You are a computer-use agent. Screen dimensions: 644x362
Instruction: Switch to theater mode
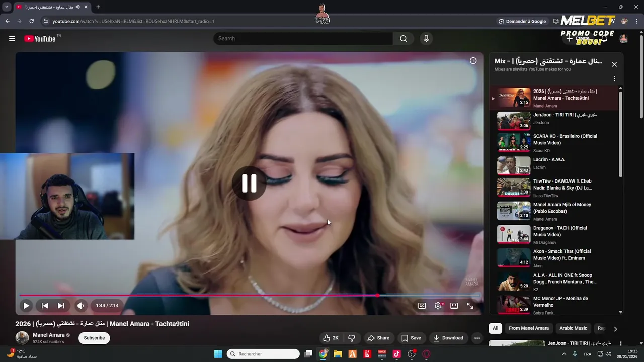[x=454, y=305]
